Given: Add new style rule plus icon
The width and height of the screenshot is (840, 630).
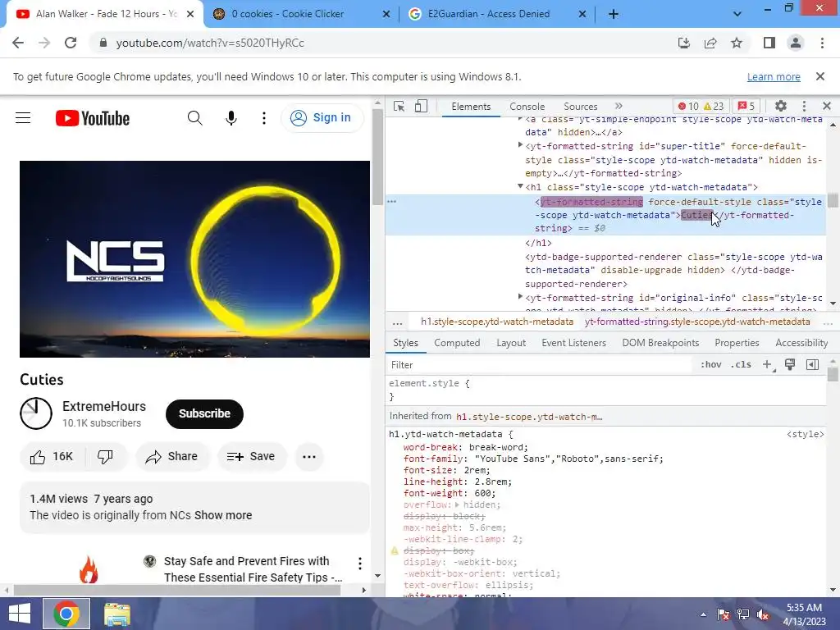Looking at the screenshot, I should click(768, 365).
